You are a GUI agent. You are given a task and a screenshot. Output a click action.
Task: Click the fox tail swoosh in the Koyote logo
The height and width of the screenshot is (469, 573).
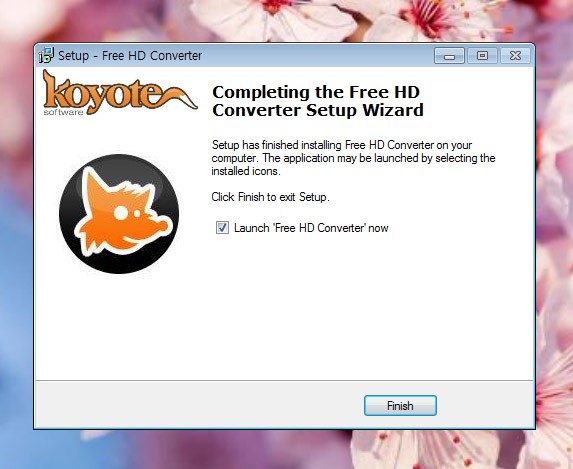tap(179, 97)
